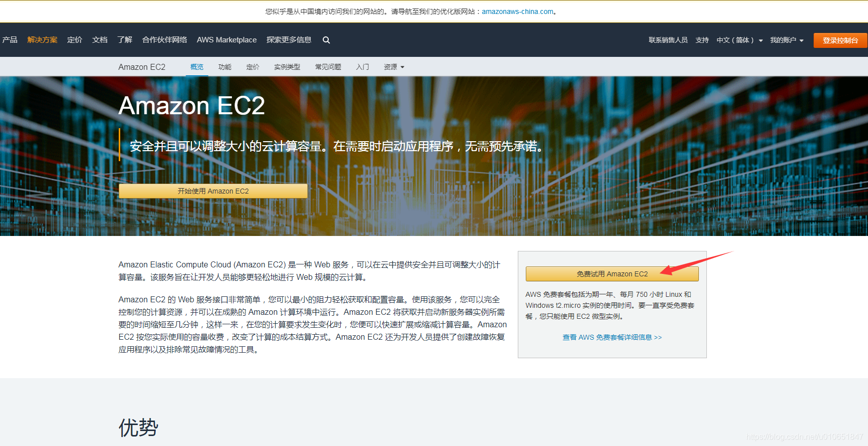
Task: Switch to the 定价 tab in EC2 subnav
Action: pos(253,67)
